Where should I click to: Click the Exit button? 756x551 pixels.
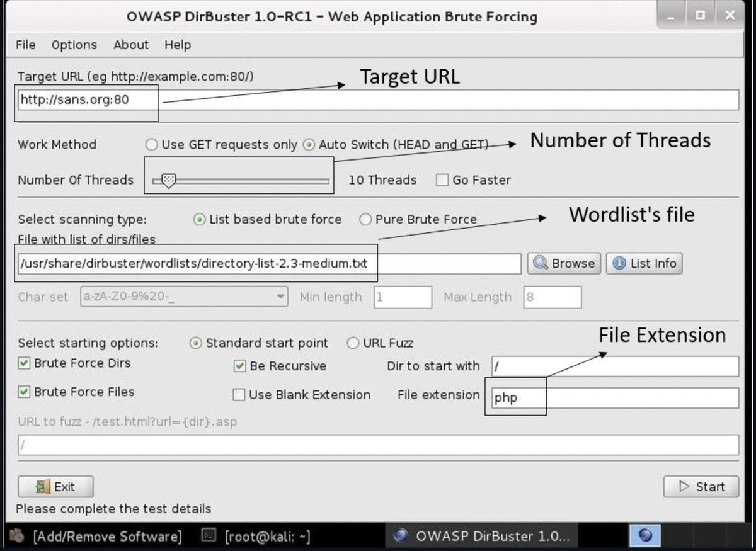coord(55,486)
